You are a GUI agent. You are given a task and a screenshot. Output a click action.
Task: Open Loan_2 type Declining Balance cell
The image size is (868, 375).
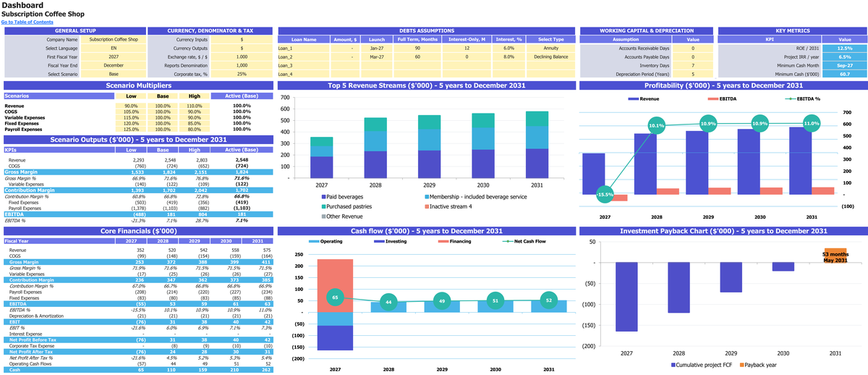(x=550, y=56)
